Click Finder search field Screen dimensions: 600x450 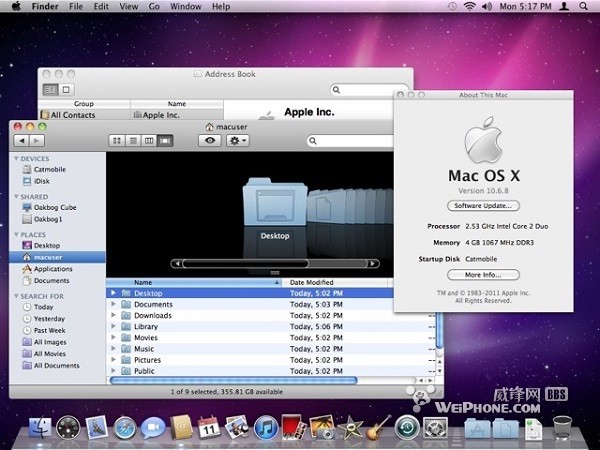[351, 141]
